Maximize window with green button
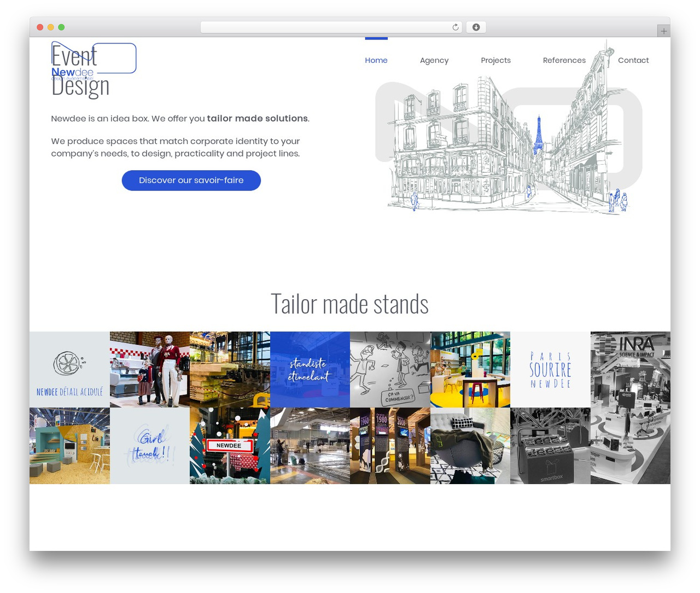The height and width of the screenshot is (593, 700). click(61, 27)
